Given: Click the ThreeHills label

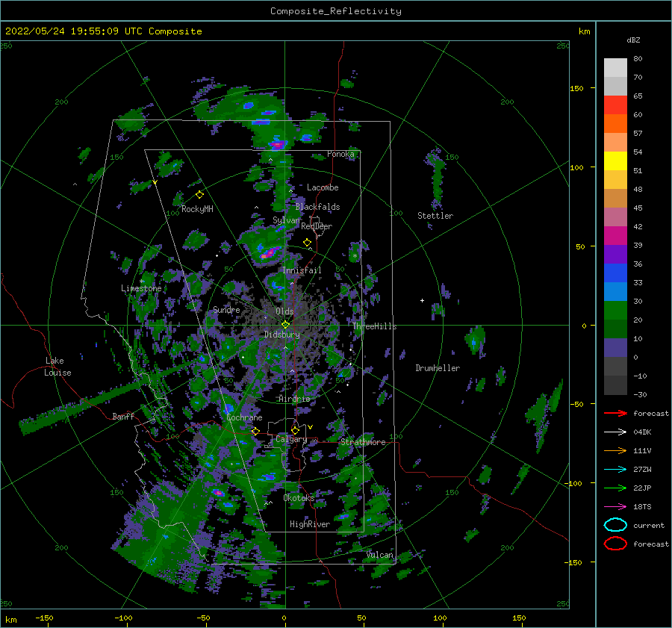Looking at the screenshot, I should (x=374, y=326).
